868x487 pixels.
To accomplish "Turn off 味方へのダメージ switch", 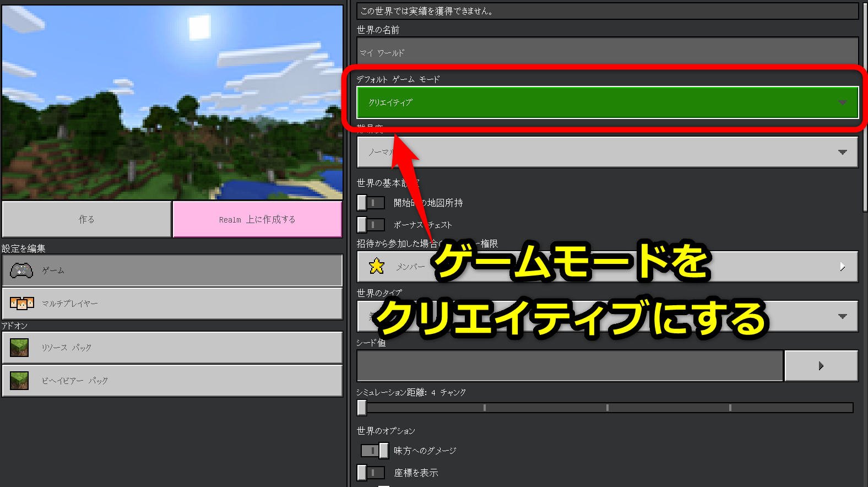I will tap(375, 451).
